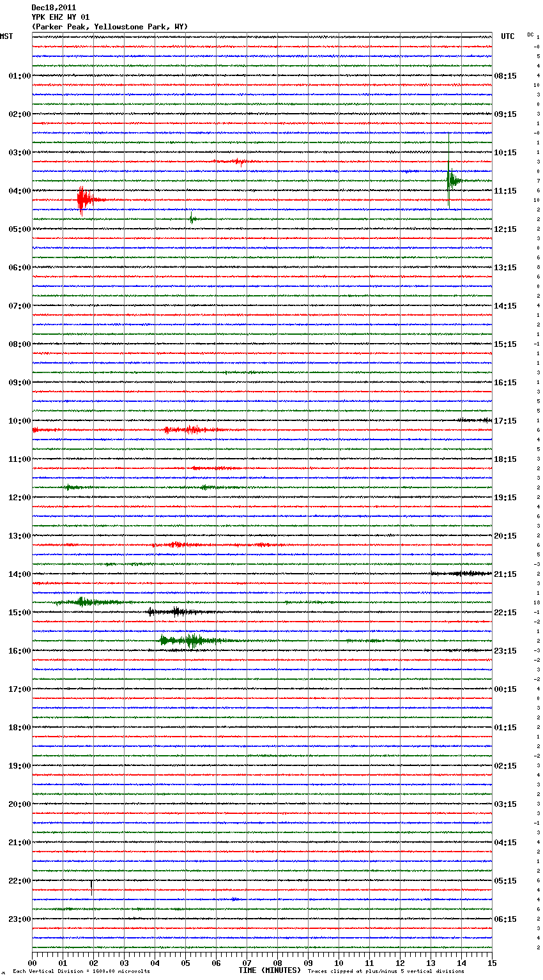Select the Parker Peak, Yellowstone Park, WY caption
Image resolution: width=543 pixels, height=980 pixels.
110,27
